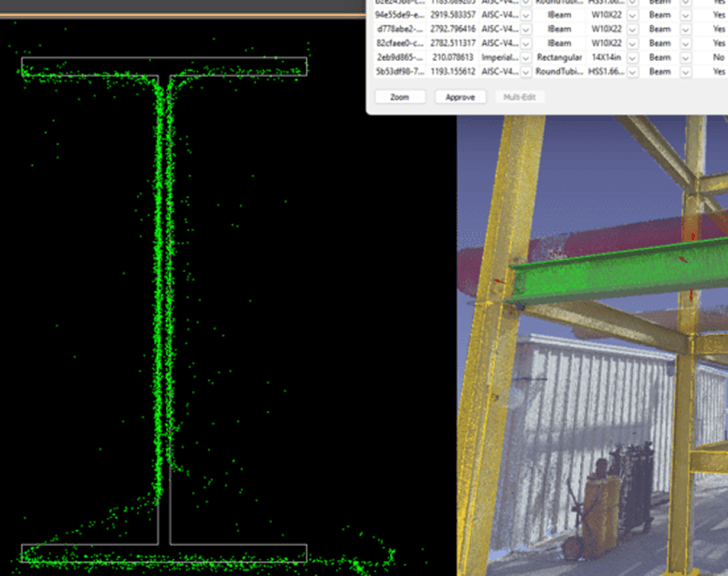Click the IBeam shape cell in row 82cfaee0
Viewport: 728px width, 576px height.
click(x=559, y=43)
